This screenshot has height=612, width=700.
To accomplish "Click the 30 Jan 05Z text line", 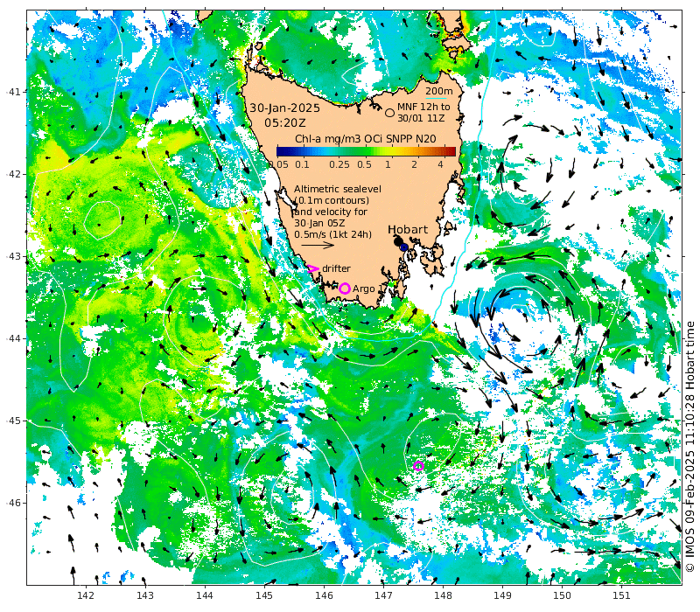I will [319, 223].
